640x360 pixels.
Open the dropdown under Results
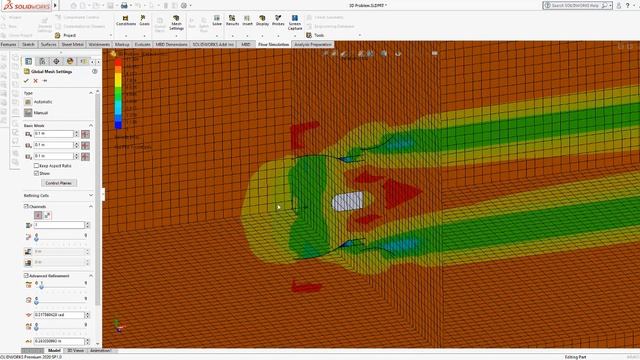pyautogui.click(x=232, y=36)
